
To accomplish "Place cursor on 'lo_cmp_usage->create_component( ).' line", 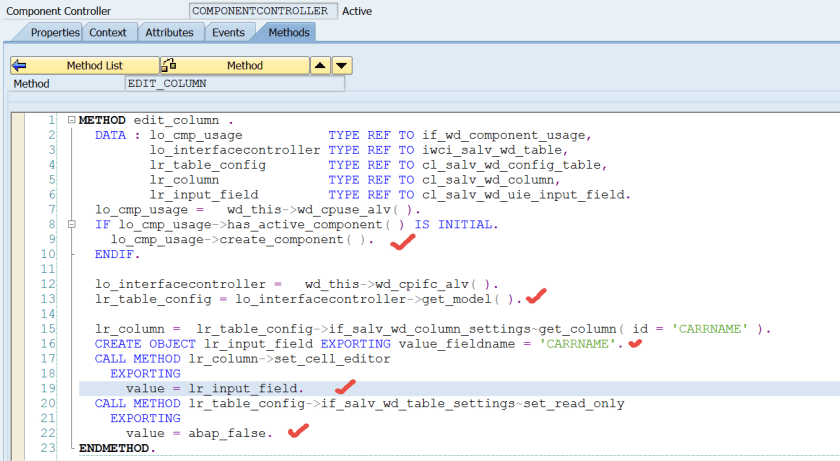I will 242,239.
